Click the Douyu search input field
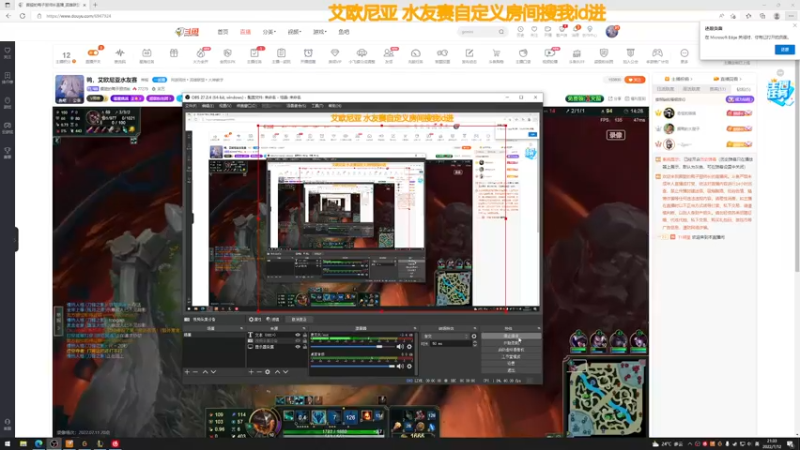800x450 pixels. click(x=477, y=32)
